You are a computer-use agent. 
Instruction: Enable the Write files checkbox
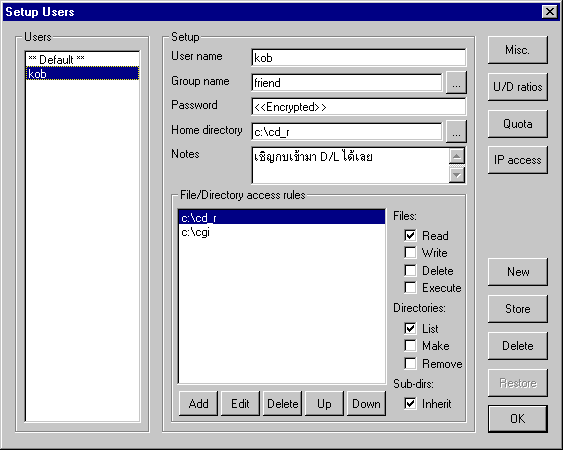(x=410, y=253)
